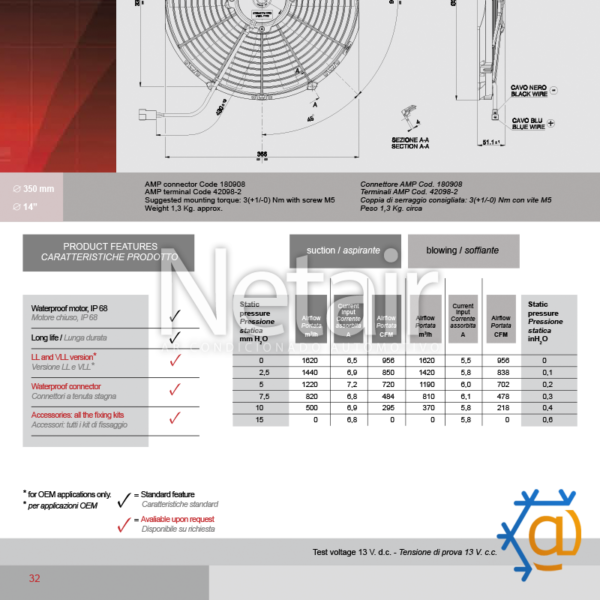Viewport: 600px width, 600px height.
Task: Click the black wire minus terminal symbol
Action: coord(552,90)
